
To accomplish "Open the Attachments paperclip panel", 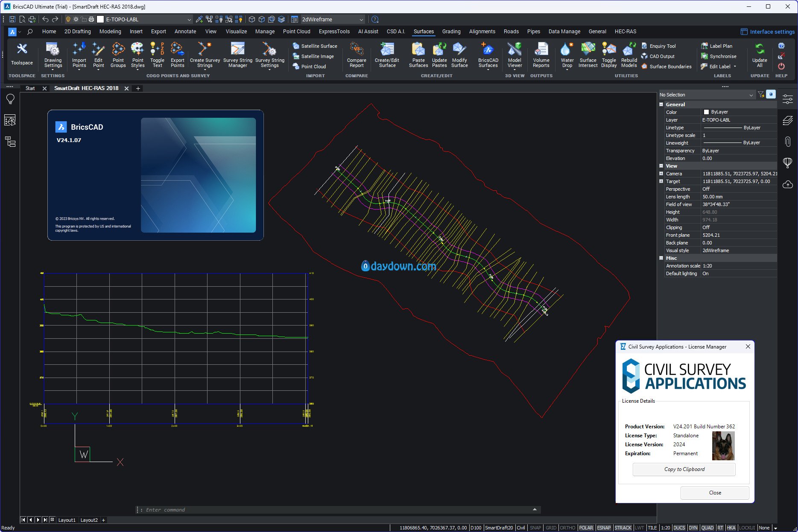I will 788,142.
